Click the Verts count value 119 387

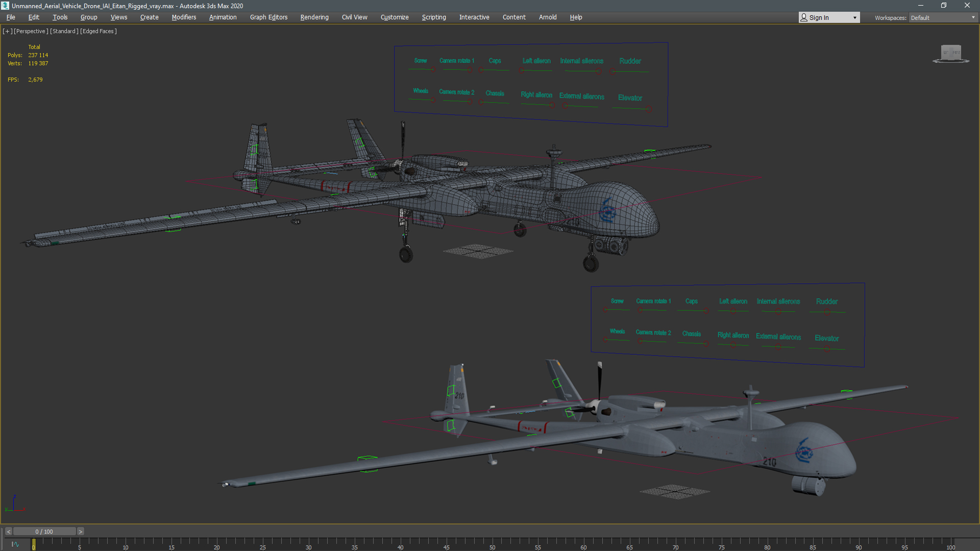(38, 63)
